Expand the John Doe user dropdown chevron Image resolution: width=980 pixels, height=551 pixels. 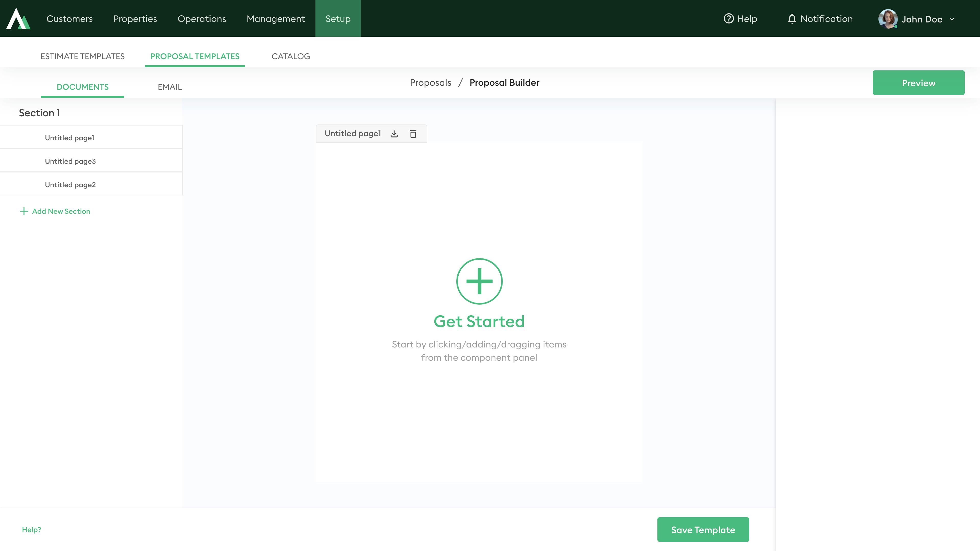point(952,19)
